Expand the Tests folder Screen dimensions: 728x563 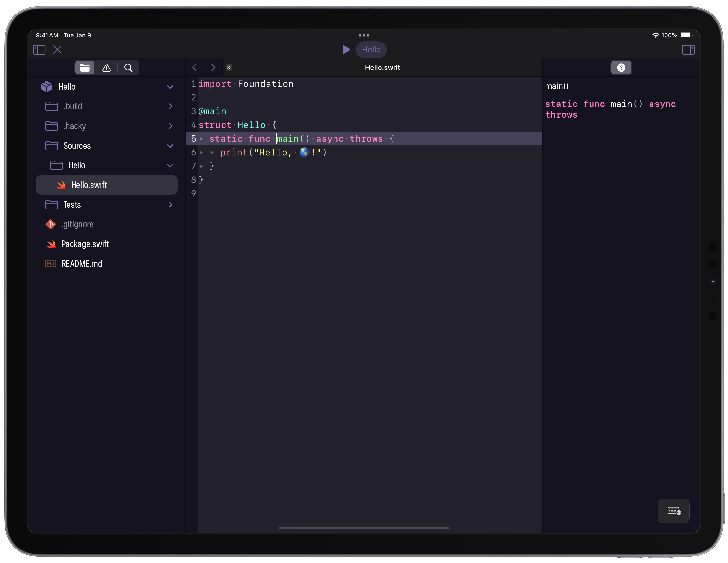(x=170, y=205)
